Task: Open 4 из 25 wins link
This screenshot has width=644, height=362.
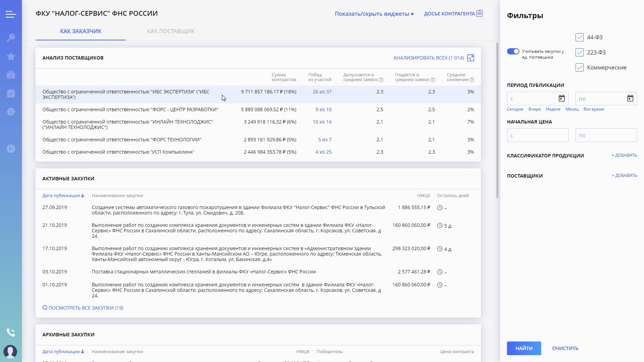Action: (323, 152)
